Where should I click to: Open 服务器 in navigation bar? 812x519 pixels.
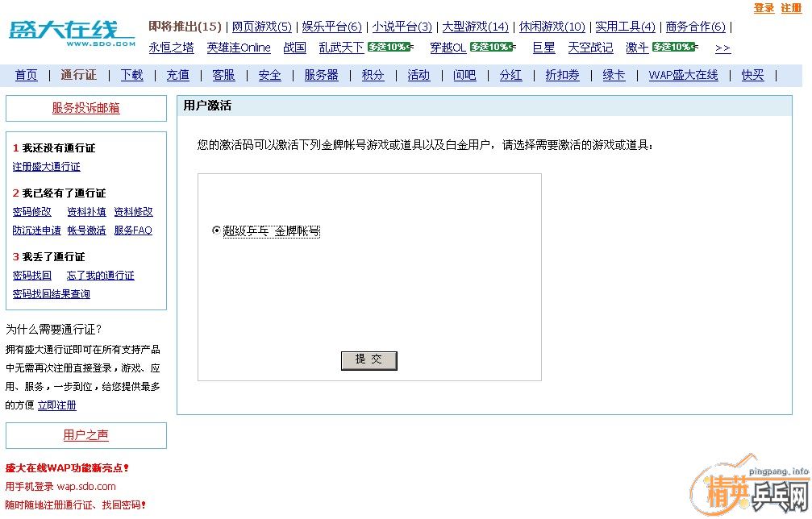(321, 75)
